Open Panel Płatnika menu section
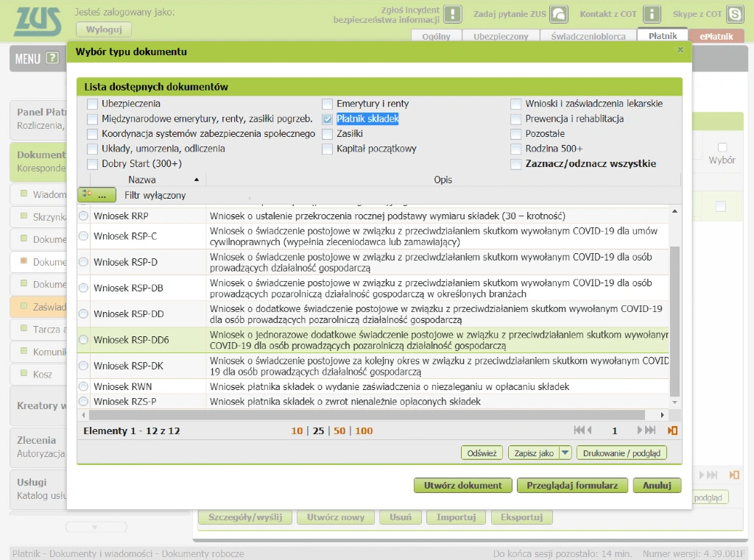Image resolution: width=754 pixels, height=560 pixels. (x=38, y=118)
